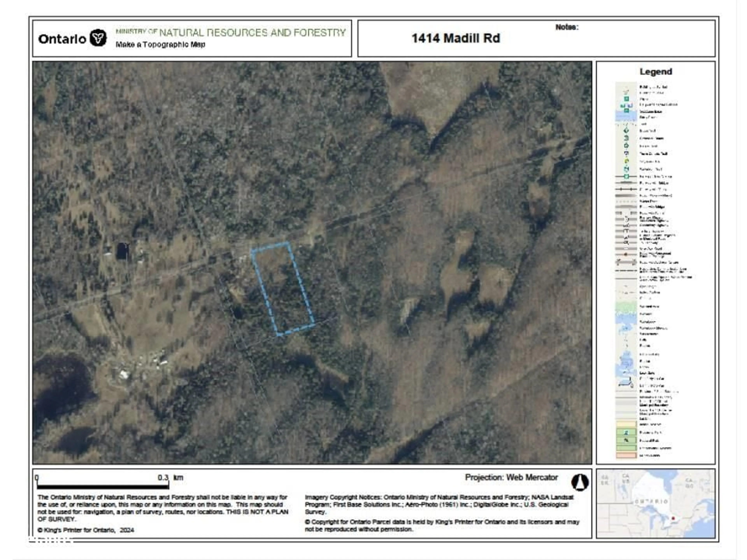Click the 'Legend' heading
747x560 pixels.
coord(656,72)
